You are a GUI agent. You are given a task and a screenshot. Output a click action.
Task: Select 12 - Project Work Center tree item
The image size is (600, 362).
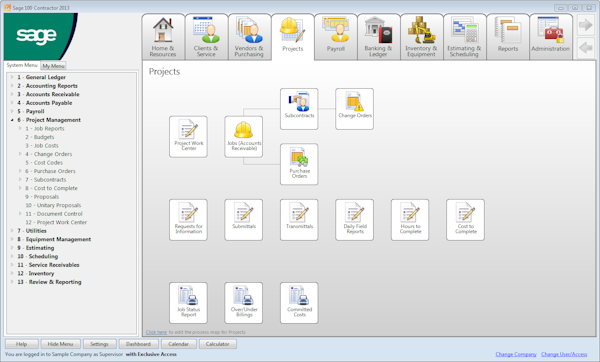click(56, 222)
